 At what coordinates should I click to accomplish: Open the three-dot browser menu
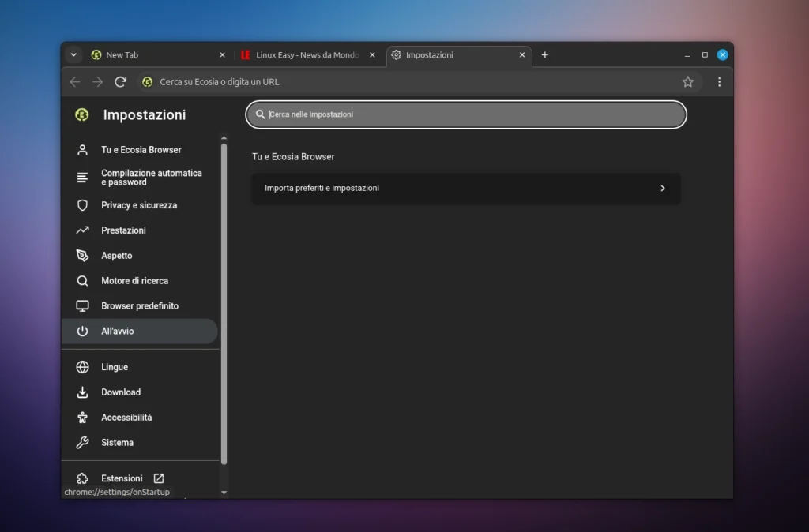719,82
